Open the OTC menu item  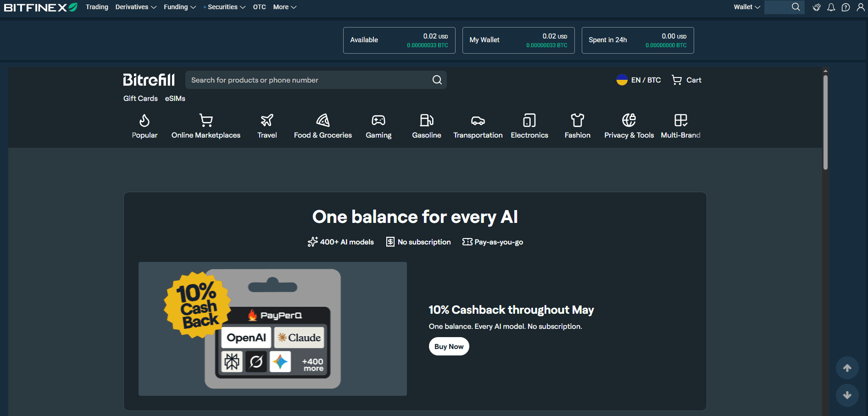[x=259, y=7]
